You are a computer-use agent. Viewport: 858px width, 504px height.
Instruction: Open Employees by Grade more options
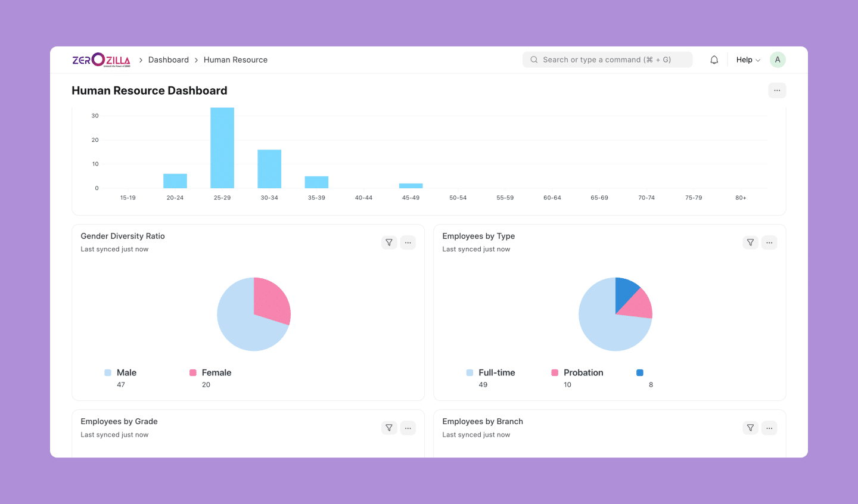click(x=408, y=428)
